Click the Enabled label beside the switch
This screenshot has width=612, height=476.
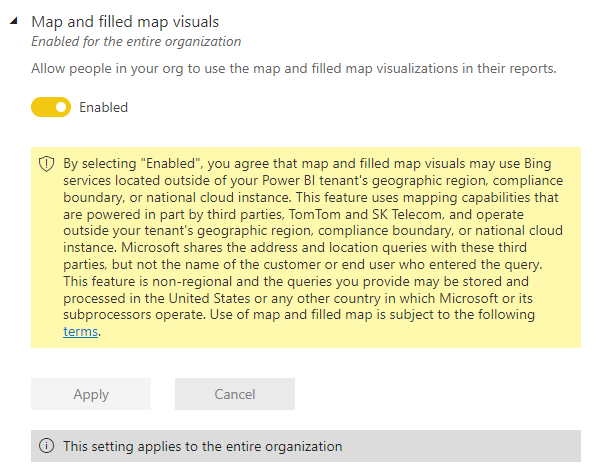coord(103,107)
